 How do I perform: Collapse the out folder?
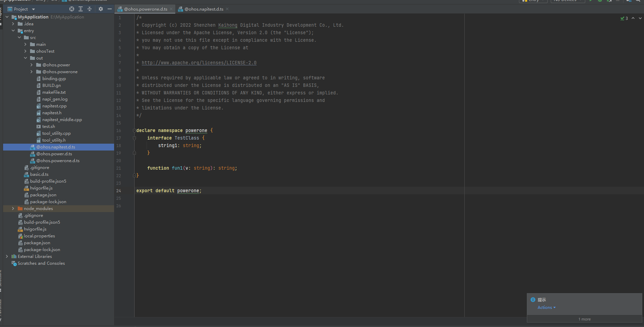[25, 58]
